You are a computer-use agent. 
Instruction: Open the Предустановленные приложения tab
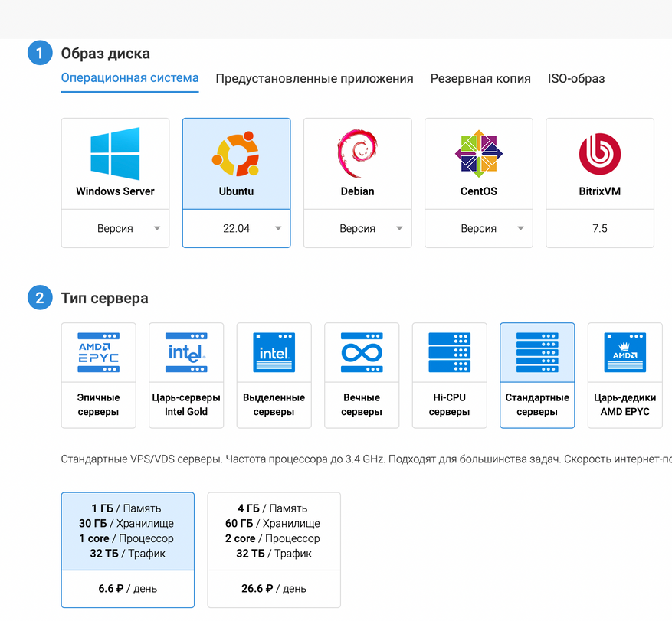pos(315,79)
